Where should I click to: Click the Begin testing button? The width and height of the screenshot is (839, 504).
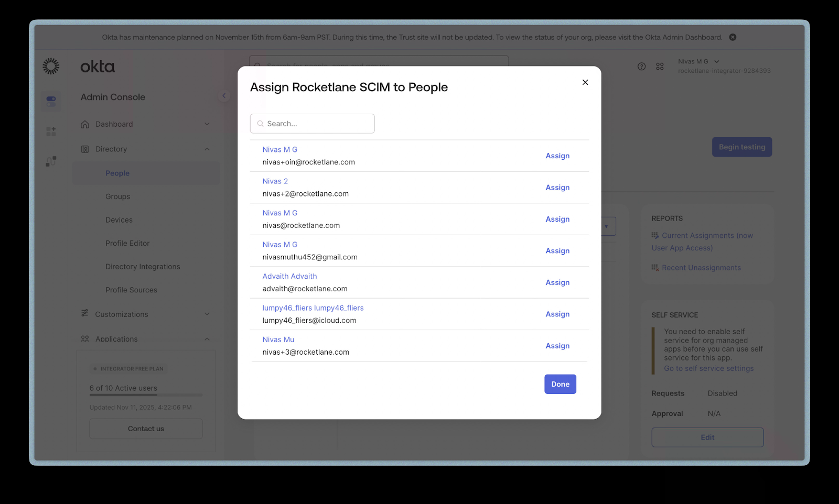click(742, 147)
